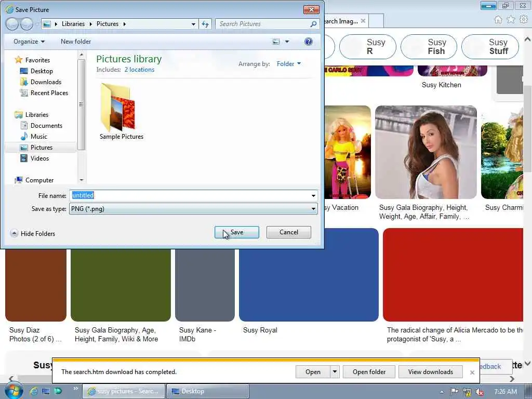This screenshot has height=399, width=532.
Task: Open the browser Tools gear icon
Action: pos(524,20)
